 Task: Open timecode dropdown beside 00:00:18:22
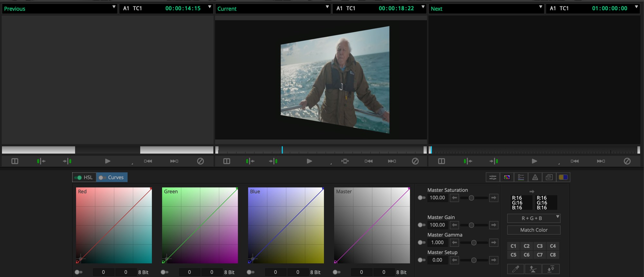click(x=423, y=7)
